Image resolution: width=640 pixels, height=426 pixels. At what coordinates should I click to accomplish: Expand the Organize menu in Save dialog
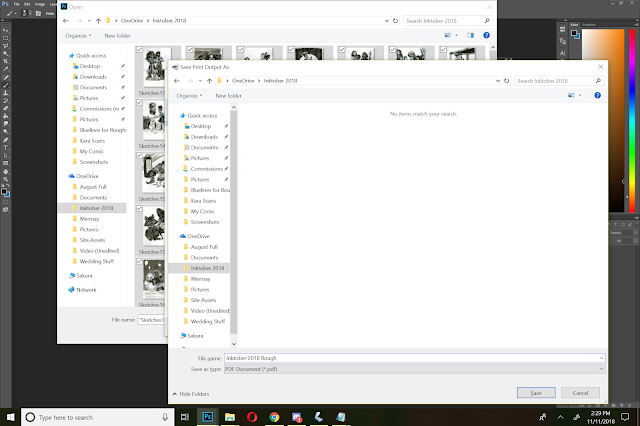[x=189, y=96]
